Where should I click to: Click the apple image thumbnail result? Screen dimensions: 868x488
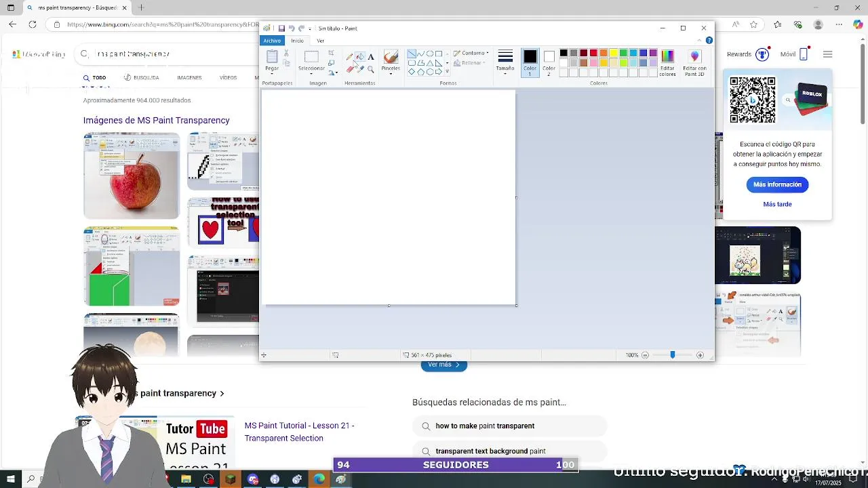[x=132, y=176]
